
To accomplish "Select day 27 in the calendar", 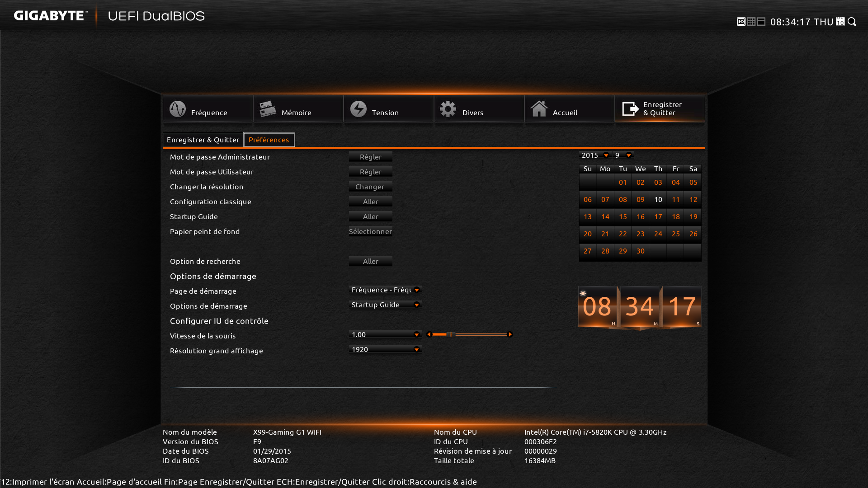I will pyautogui.click(x=588, y=251).
